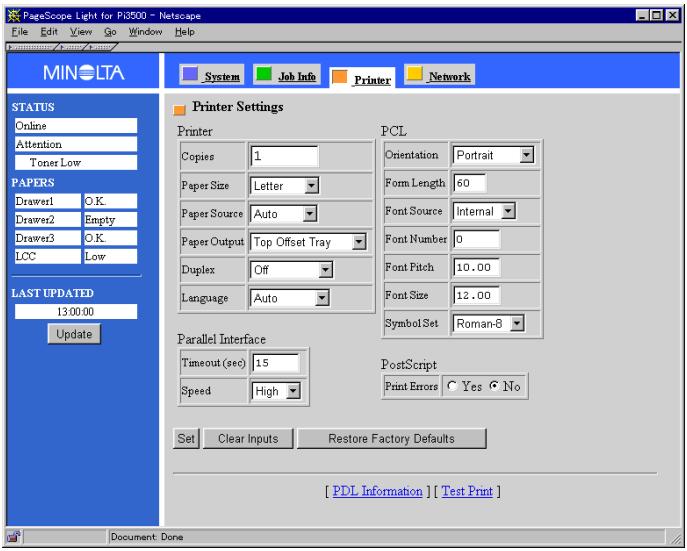Click 'Document: Done' in status bar
This screenshot has height=551, width=687.
pyautogui.click(x=147, y=537)
